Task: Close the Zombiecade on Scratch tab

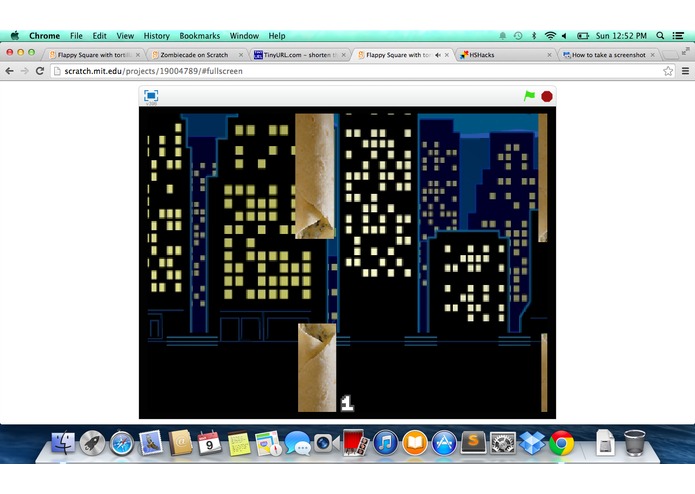Action: (x=241, y=55)
